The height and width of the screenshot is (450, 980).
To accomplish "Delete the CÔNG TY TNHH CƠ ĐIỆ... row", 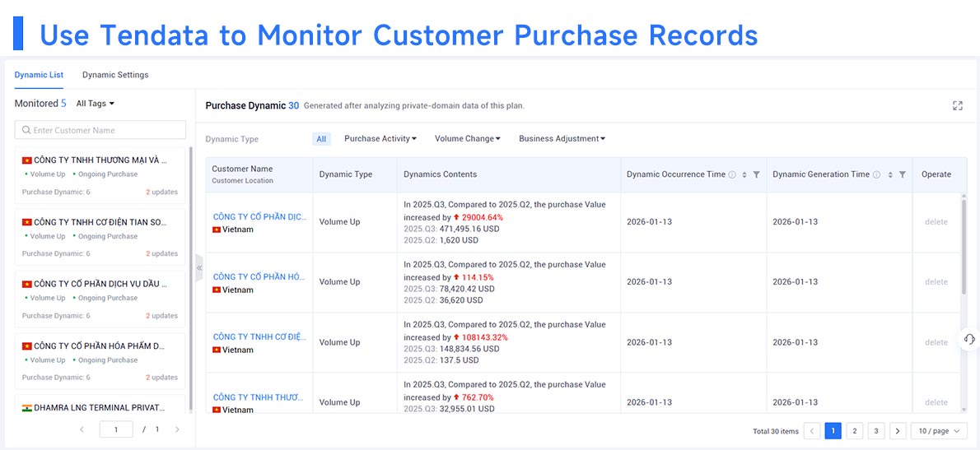I will [936, 342].
